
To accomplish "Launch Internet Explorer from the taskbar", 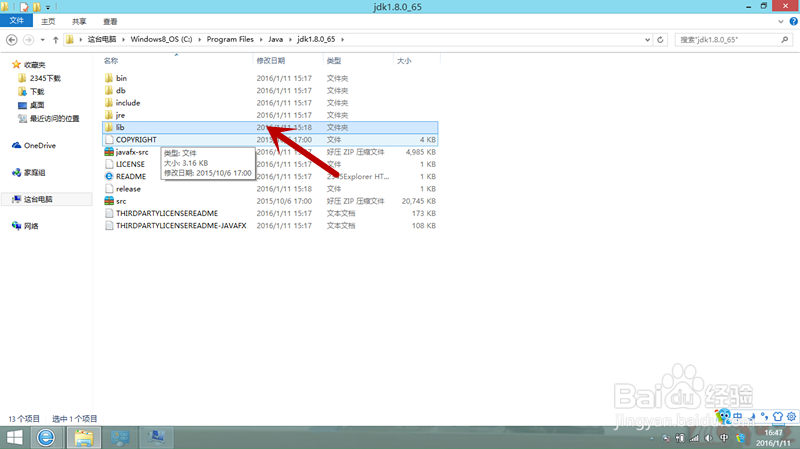I will tap(46, 437).
